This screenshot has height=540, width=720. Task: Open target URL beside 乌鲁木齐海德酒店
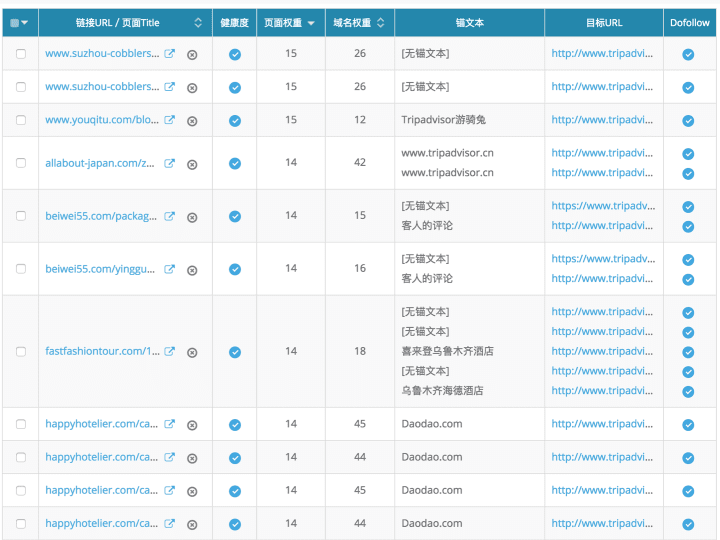pyautogui.click(x=602, y=390)
